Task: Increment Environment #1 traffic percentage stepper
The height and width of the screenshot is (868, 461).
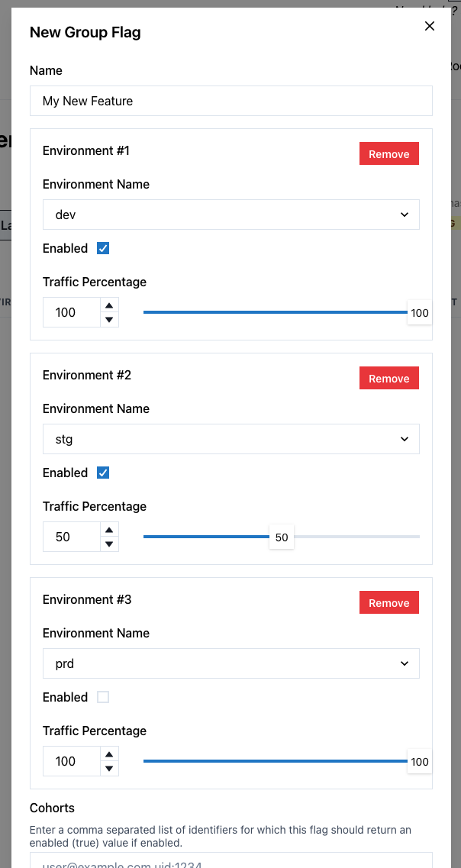Action: point(110,305)
